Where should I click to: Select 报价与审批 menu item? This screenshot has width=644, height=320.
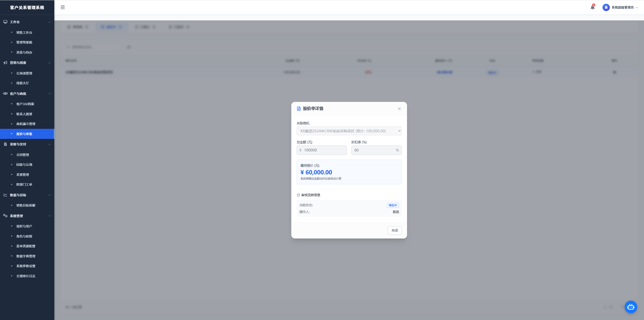[x=27, y=134]
